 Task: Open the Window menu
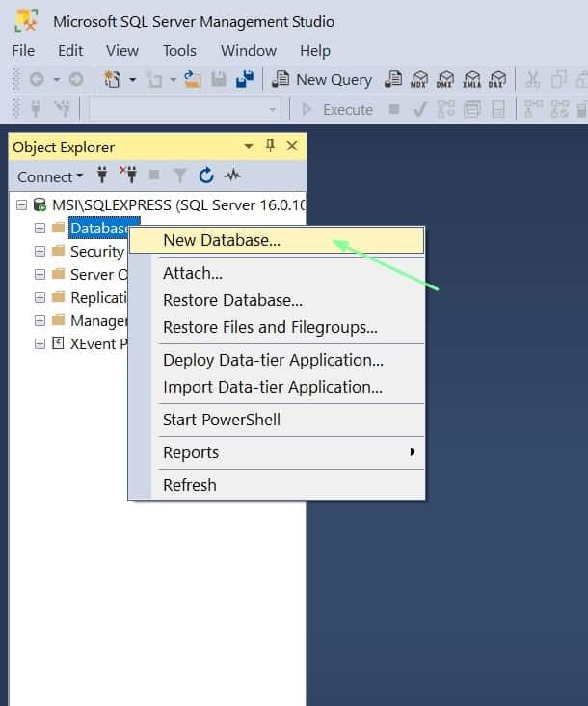[x=249, y=51]
